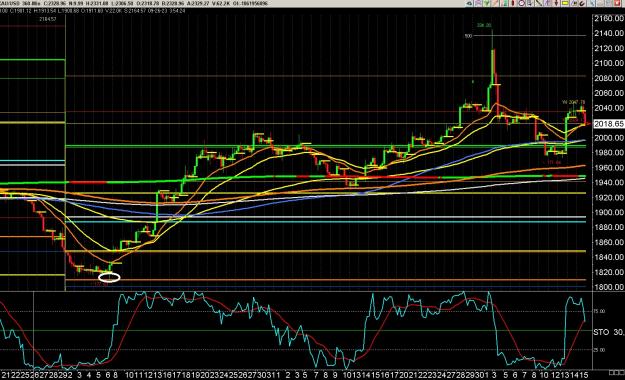The image size is (625, 380).
Task: Click the 2000.00 price axis label
Action: [609, 138]
